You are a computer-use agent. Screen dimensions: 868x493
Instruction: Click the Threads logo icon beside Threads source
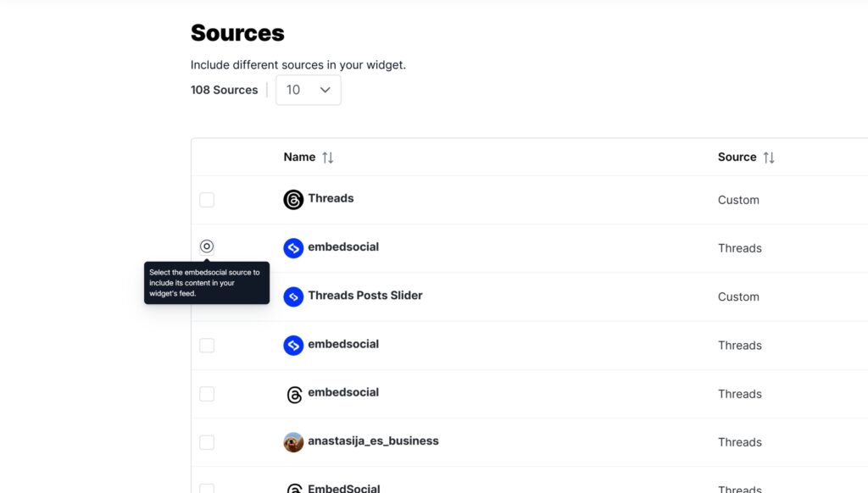point(292,199)
